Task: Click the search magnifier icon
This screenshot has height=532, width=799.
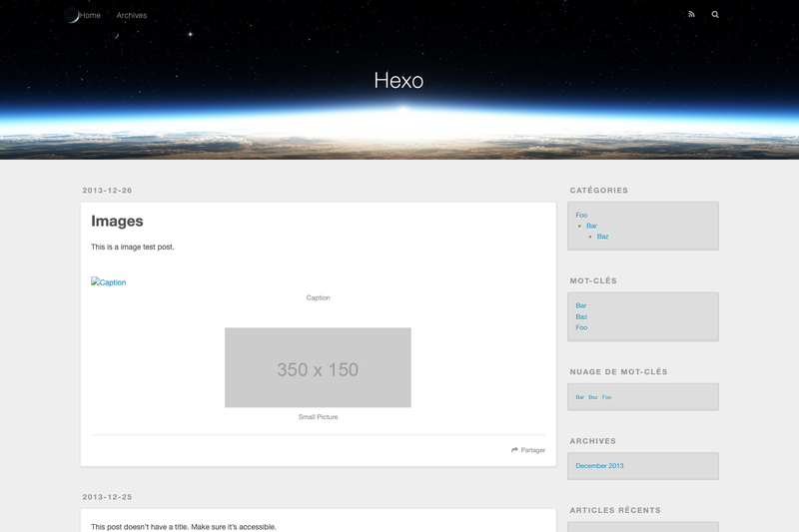Action: pos(715,14)
